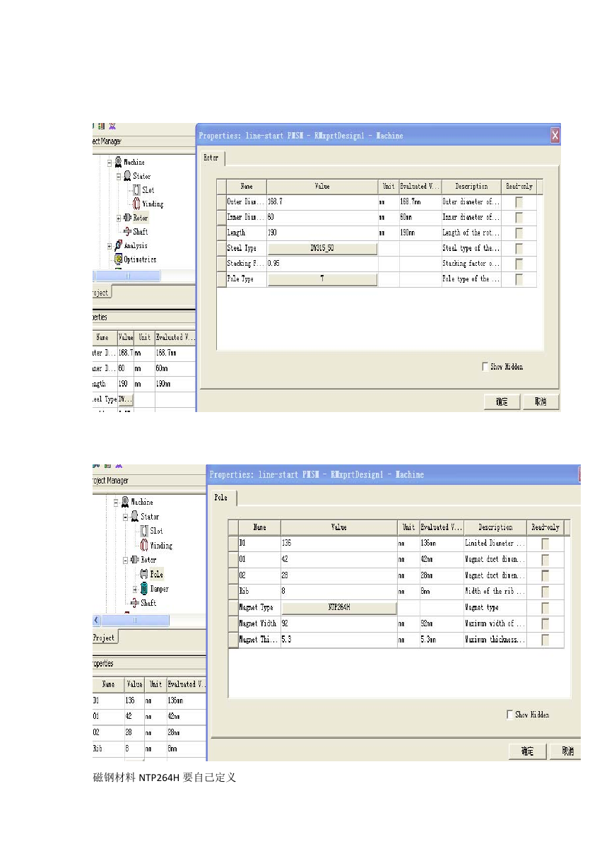Toggle Read-only checkbox for Outer Diameter row

(519, 202)
